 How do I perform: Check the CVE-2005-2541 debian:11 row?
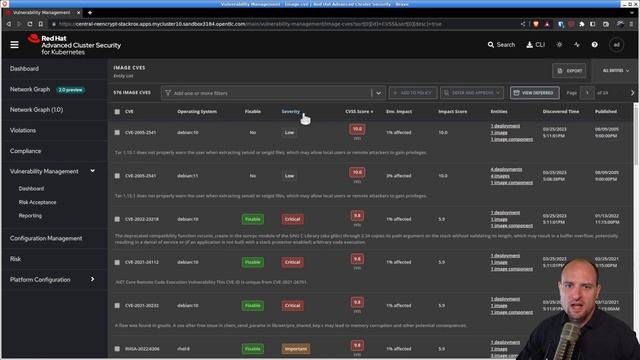click(x=117, y=176)
